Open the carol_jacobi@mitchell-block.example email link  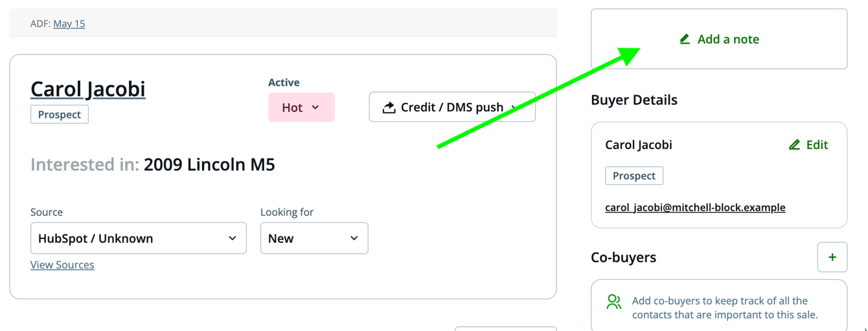(695, 208)
